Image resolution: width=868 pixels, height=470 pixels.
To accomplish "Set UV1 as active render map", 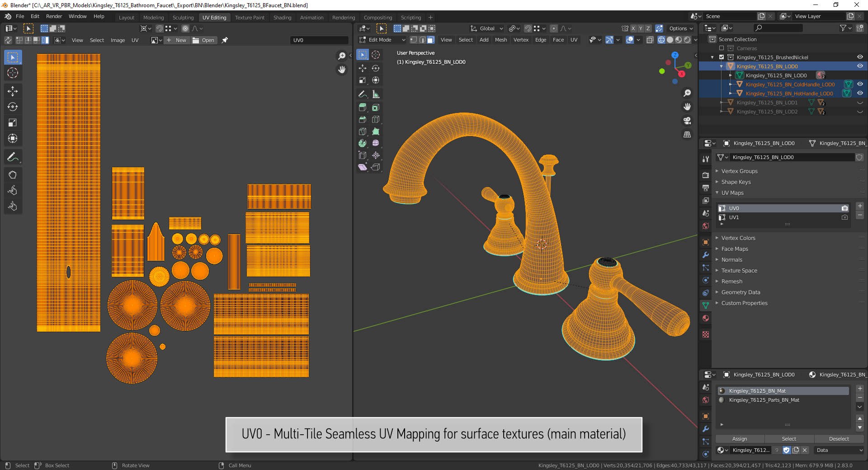I will pos(844,217).
